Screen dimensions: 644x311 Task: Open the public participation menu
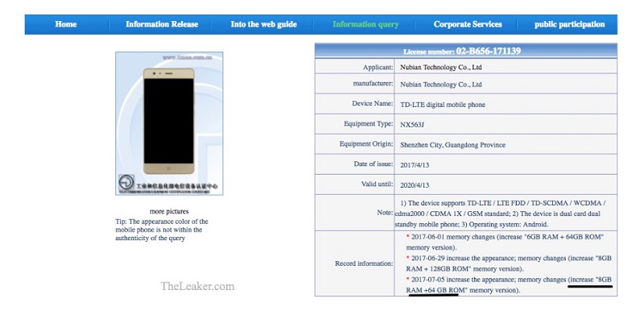(x=570, y=24)
